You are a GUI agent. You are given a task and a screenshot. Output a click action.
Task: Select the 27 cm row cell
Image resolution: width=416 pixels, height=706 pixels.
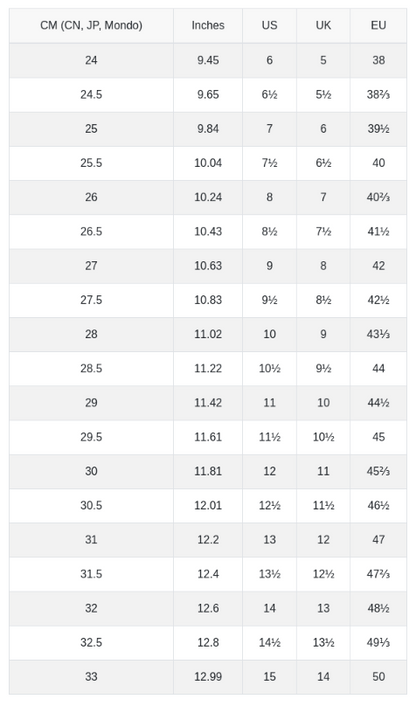pos(91,266)
